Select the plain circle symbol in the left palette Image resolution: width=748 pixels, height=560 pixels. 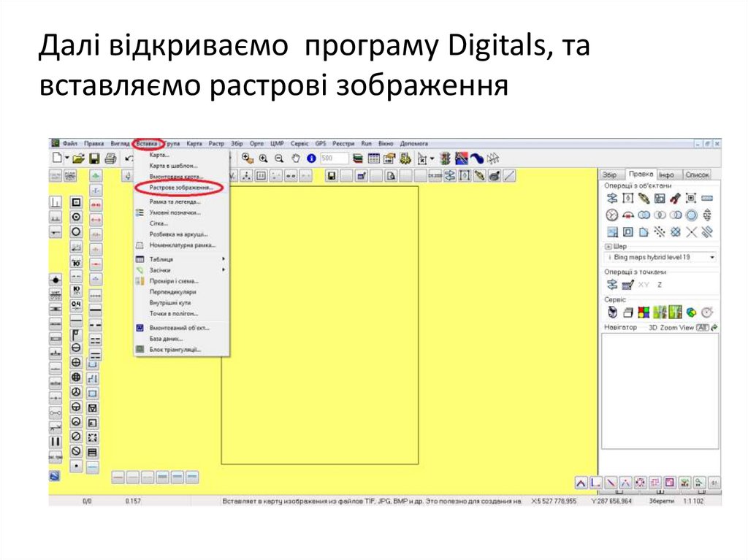(x=76, y=232)
